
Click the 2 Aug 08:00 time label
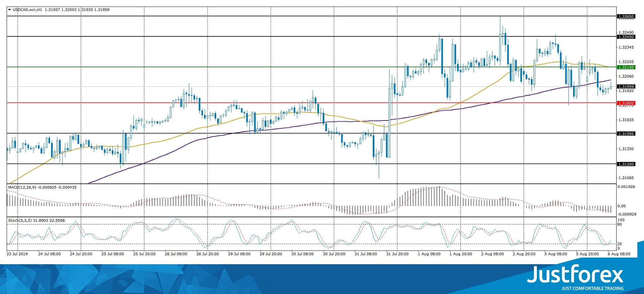pyautogui.click(x=492, y=254)
